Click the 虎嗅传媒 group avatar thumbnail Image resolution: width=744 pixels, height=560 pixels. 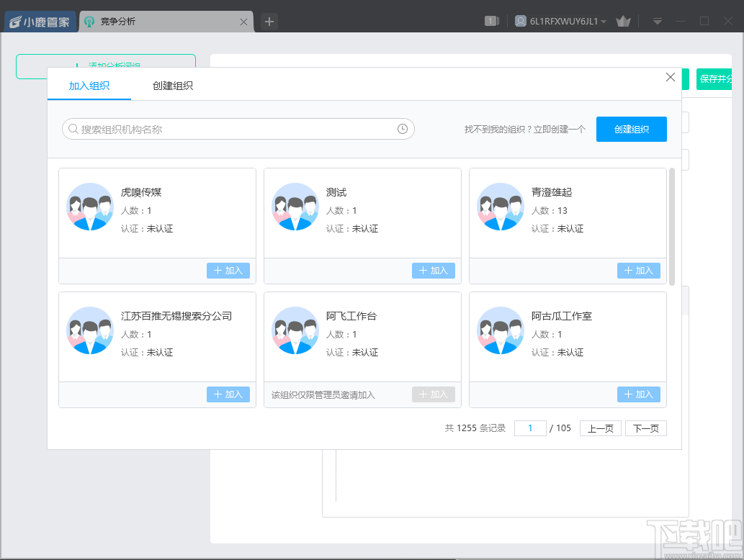[90, 207]
